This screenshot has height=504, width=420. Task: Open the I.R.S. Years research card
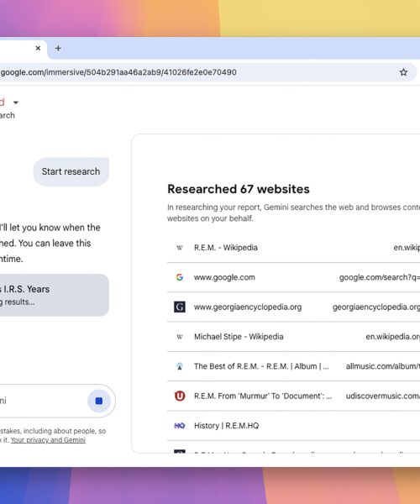click(54, 295)
